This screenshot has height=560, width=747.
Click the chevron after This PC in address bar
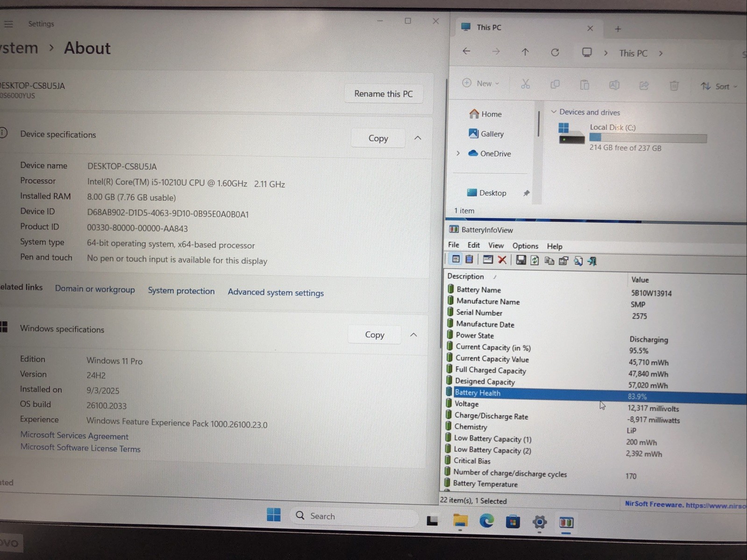[x=661, y=53]
